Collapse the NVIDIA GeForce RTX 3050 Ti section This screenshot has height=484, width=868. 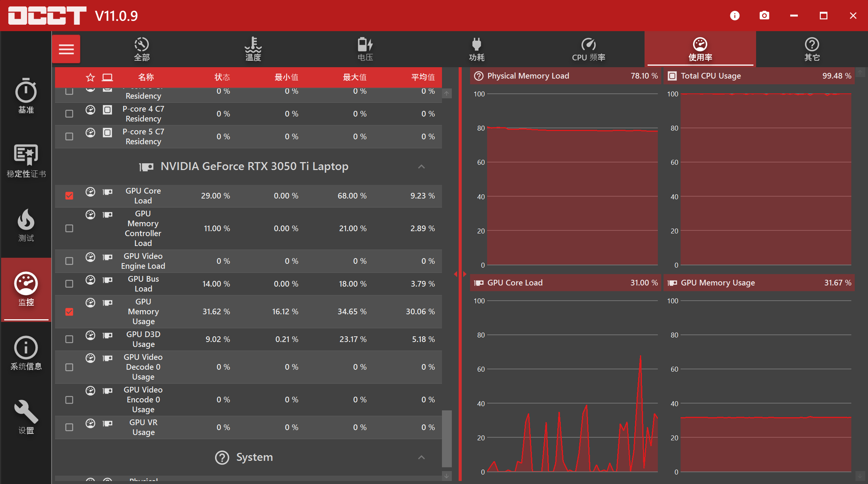421,167
